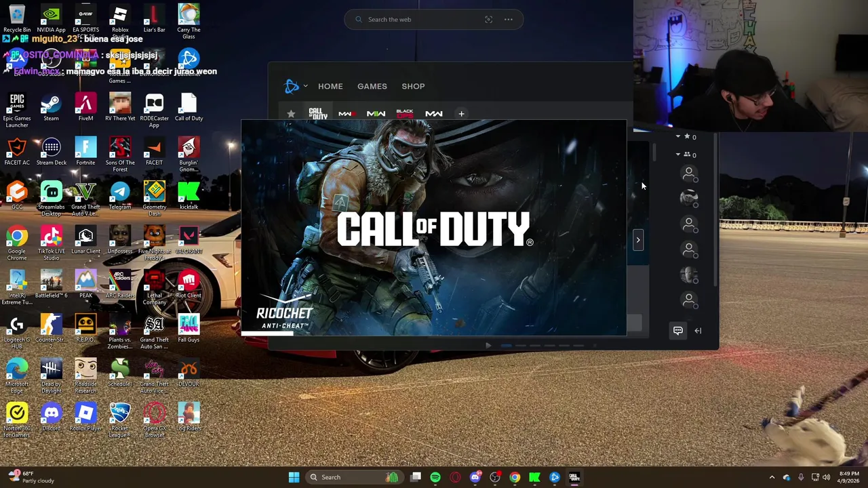The image size is (868, 488).
Task: Open Spotify from the taskbar
Action: click(x=435, y=477)
